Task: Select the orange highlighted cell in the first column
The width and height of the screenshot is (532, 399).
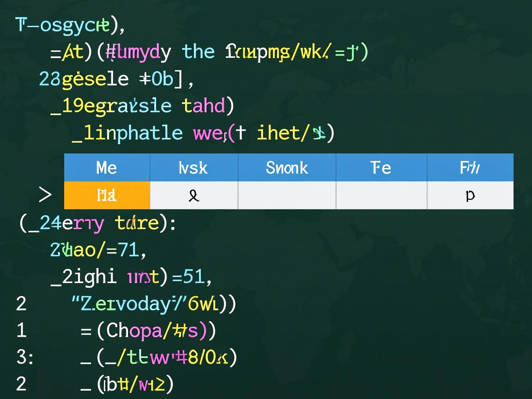Action: click(x=107, y=195)
